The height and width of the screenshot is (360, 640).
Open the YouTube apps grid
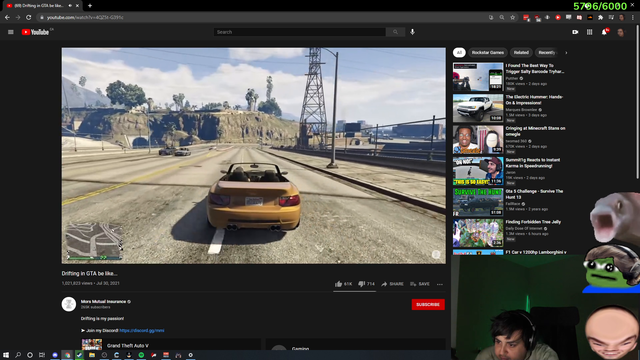point(589,32)
